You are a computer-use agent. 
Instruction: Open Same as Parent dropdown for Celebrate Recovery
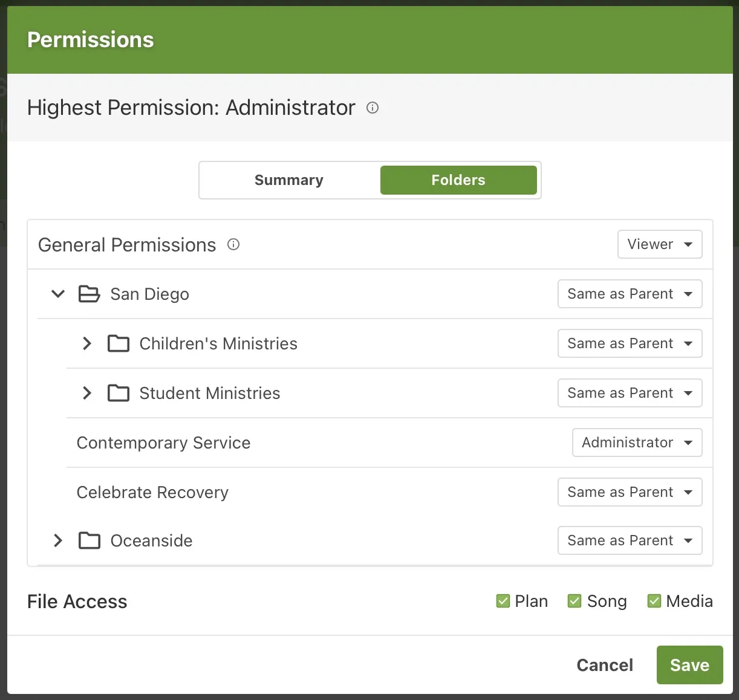pos(630,492)
